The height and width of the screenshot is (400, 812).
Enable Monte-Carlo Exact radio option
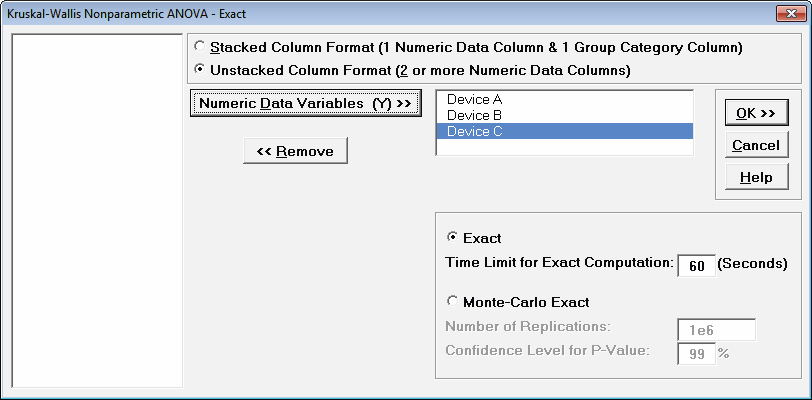tap(452, 301)
